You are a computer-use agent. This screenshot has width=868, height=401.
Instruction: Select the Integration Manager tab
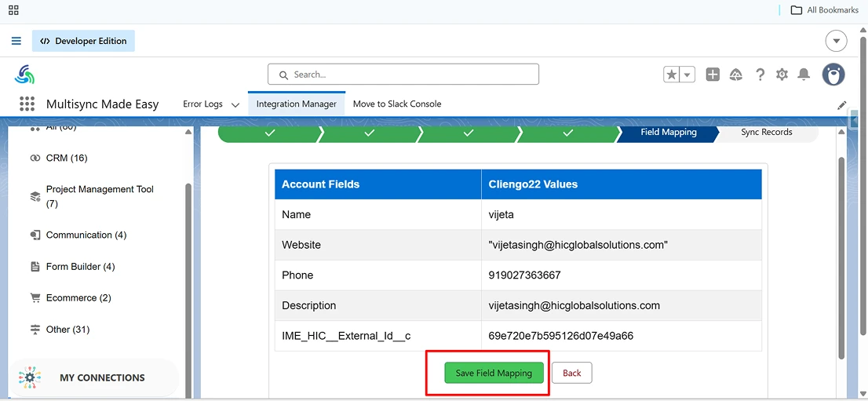[x=296, y=104]
